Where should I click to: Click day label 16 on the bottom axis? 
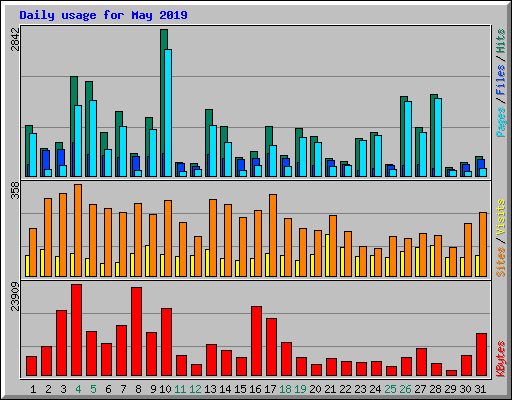pyautogui.click(x=255, y=389)
